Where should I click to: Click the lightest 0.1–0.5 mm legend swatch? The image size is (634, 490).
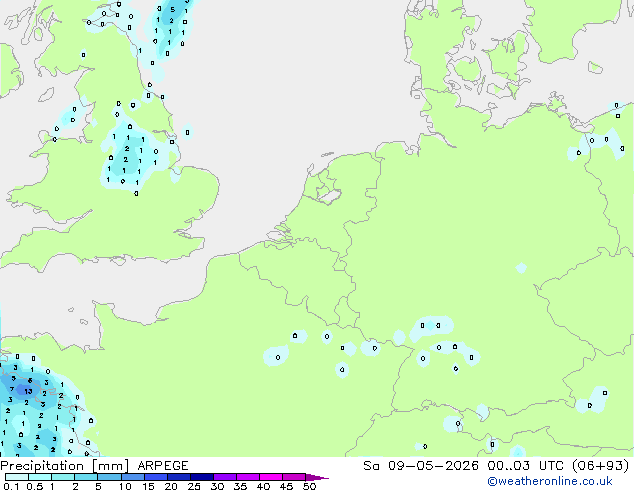(x=17, y=477)
